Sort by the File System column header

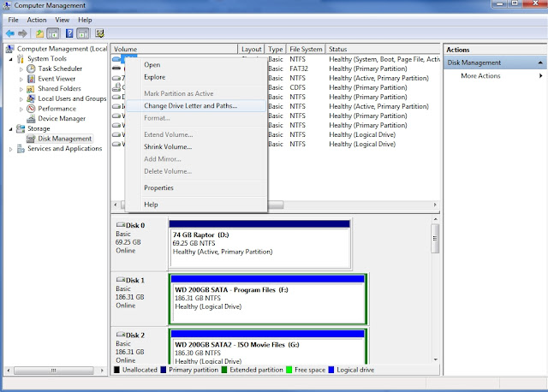[x=306, y=49]
